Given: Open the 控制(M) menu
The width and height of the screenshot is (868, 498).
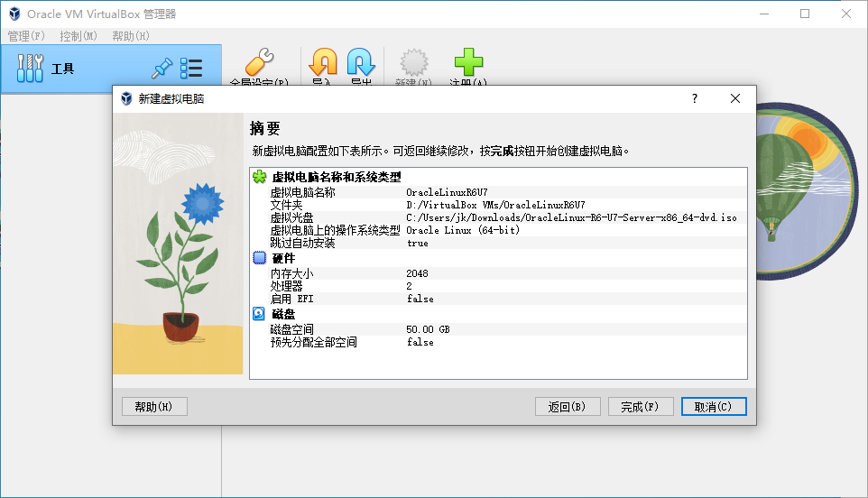Looking at the screenshot, I should click(78, 36).
